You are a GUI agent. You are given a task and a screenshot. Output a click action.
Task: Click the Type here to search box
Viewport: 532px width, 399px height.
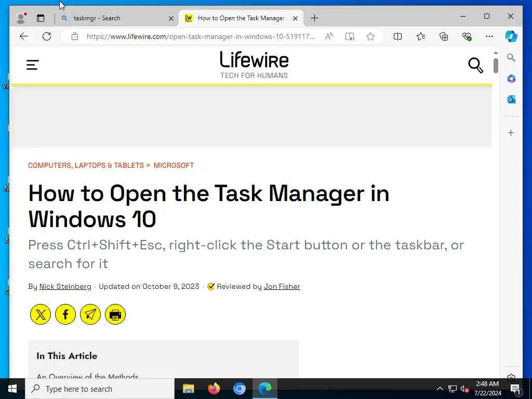tap(100, 389)
